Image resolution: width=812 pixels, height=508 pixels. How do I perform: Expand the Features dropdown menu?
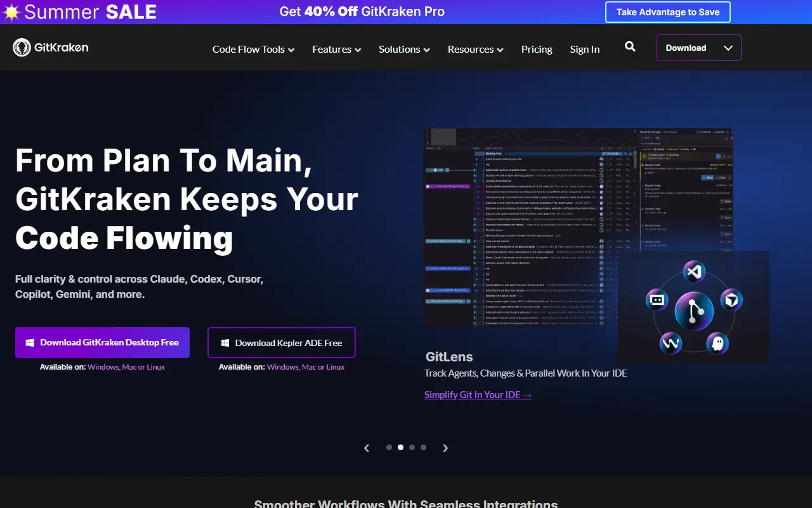coord(336,49)
